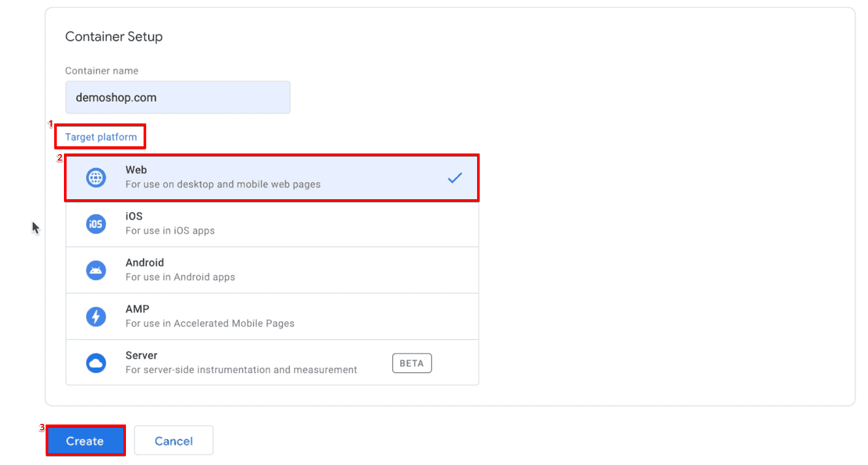Click the Cancel button
Image resolution: width=868 pixels, height=465 pixels.
click(173, 440)
